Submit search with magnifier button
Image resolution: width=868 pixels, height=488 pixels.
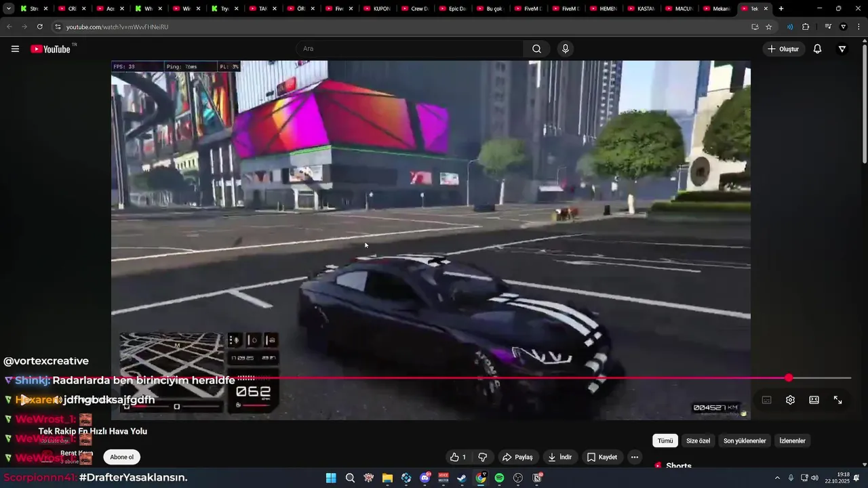pos(536,49)
